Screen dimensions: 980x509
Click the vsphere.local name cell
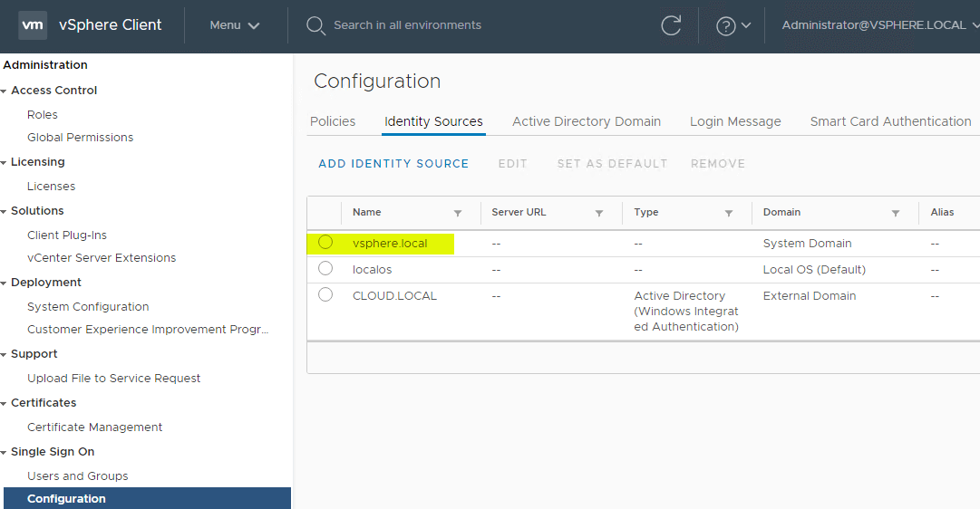point(390,243)
